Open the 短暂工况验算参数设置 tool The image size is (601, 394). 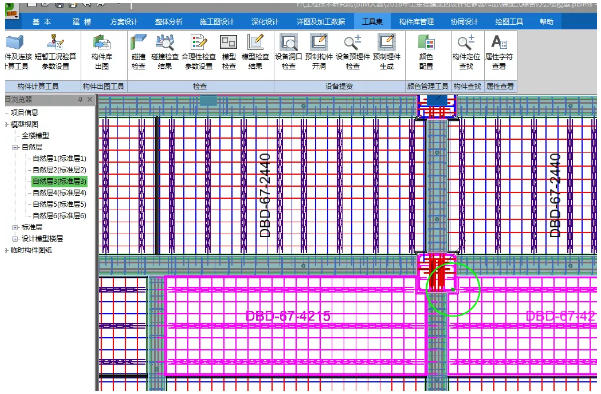pyautogui.click(x=55, y=52)
